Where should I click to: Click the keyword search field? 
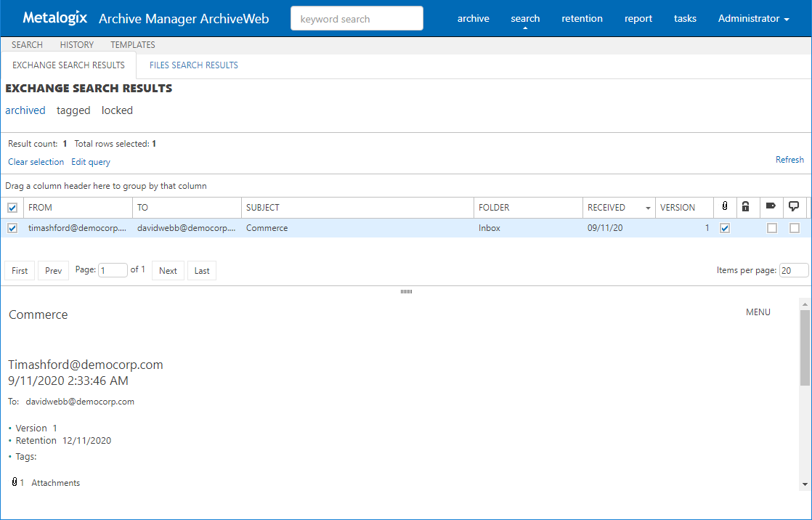click(357, 19)
